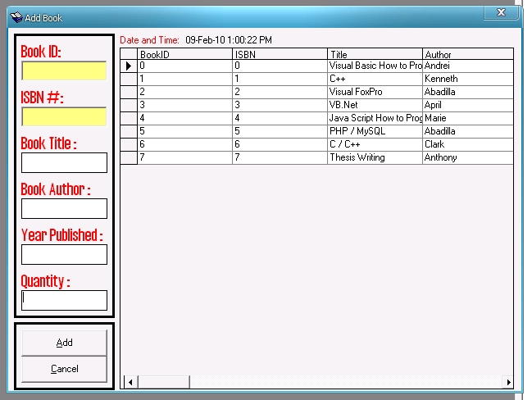Click the scroll left arrow
This screenshot has height=400, width=532.
coord(130,382)
